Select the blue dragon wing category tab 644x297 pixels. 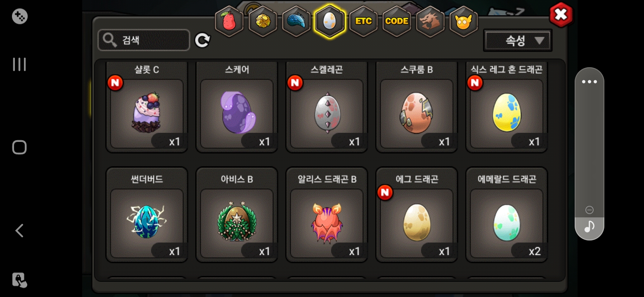click(x=296, y=21)
